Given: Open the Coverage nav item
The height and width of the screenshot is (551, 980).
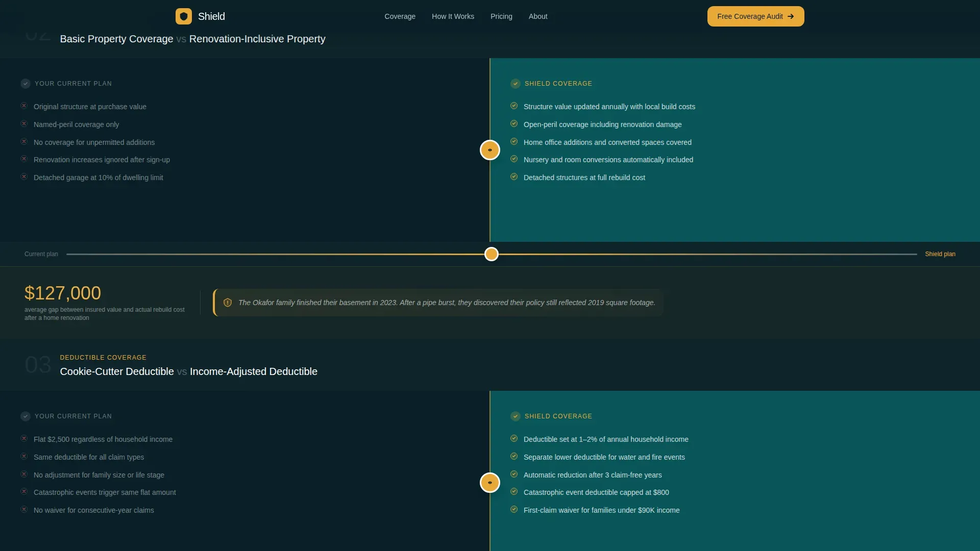Looking at the screenshot, I should [400, 16].
